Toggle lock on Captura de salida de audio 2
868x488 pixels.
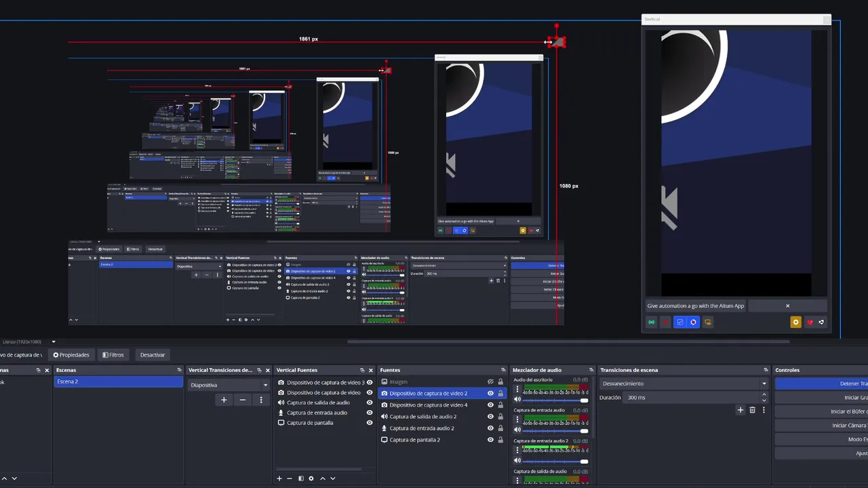[x=500, y=416]
